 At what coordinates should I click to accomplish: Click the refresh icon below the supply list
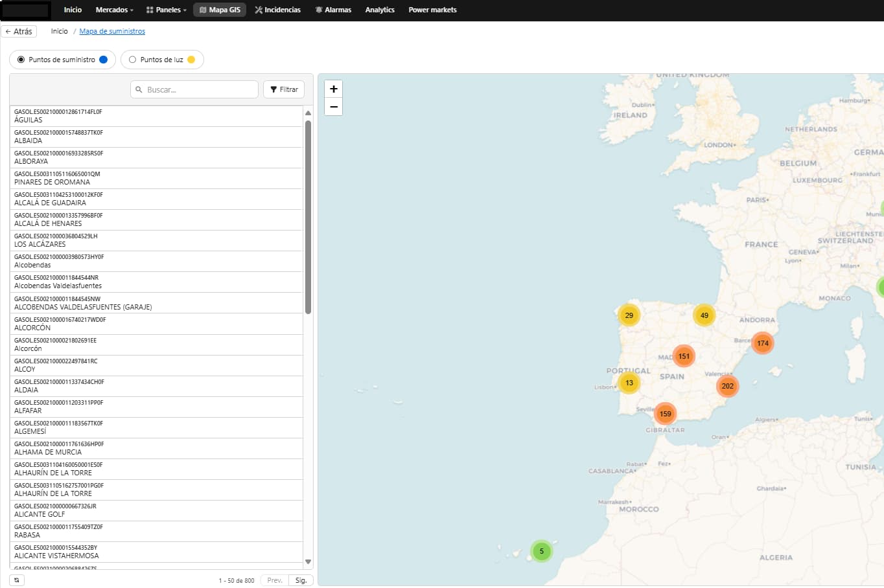pos(17,580)
